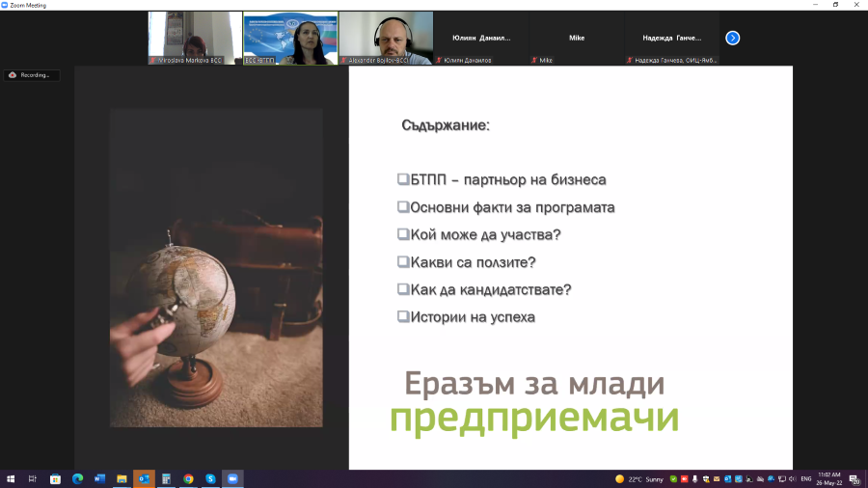The height and width of the screenshot is (488, 868).
Task: Open Task View on the taskbar
Action: click(x=33, y=479)
